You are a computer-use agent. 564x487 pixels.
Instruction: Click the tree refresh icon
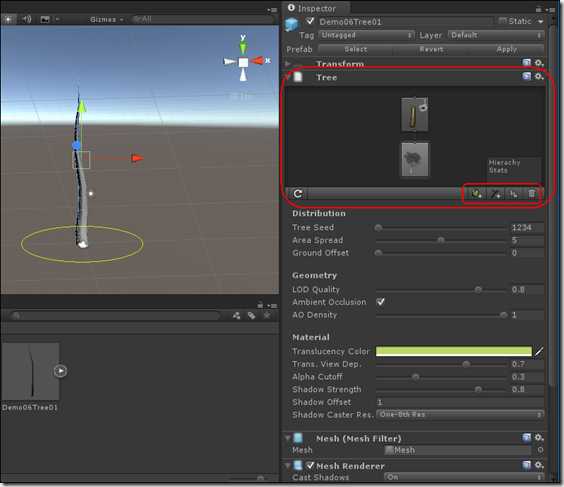click(x=298, y=194)
